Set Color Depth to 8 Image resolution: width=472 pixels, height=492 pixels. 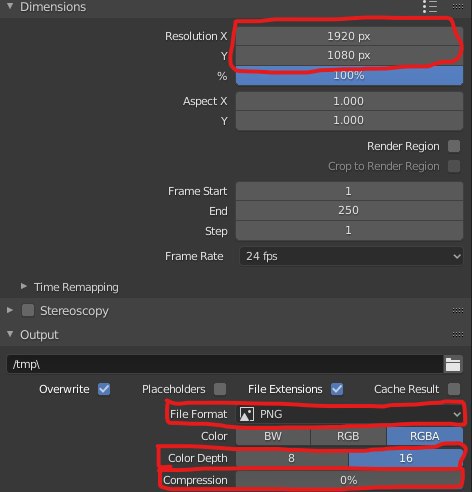pos(292,458)
